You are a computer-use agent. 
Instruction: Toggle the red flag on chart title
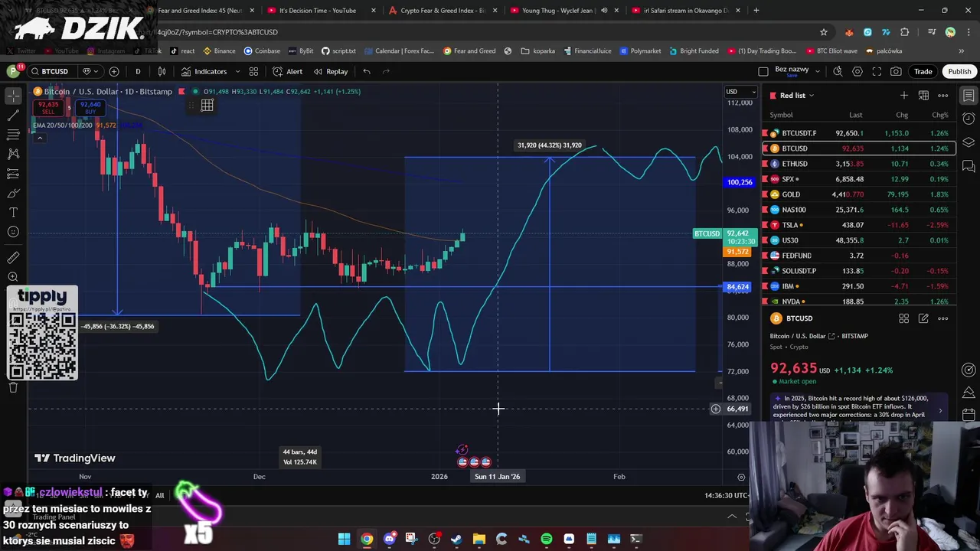pyautogui.click(x=181, y=91)
